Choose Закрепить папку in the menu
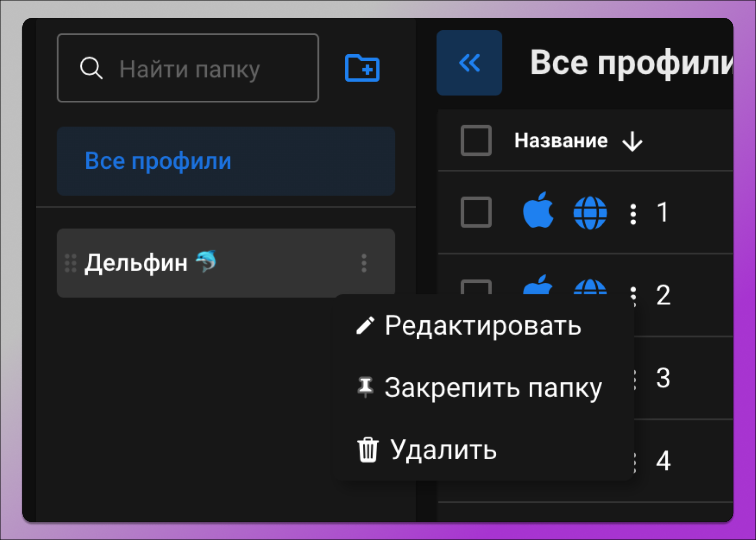This screenshot has width=756, height=540. click(x=494, y=388)
